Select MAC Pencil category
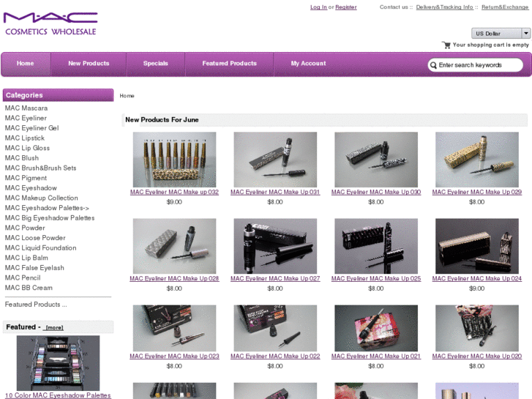The image size is (532, 399). [23, 277]
